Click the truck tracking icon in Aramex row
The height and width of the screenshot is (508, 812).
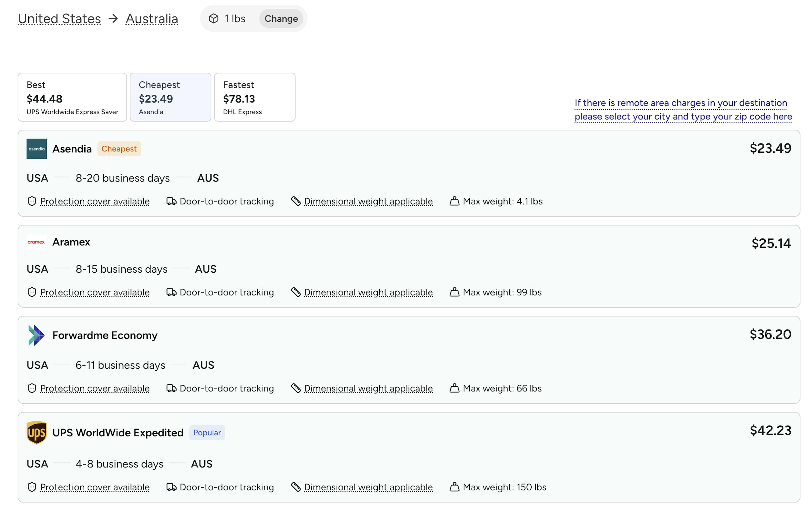pyautogui.click(x=171, y=292)
